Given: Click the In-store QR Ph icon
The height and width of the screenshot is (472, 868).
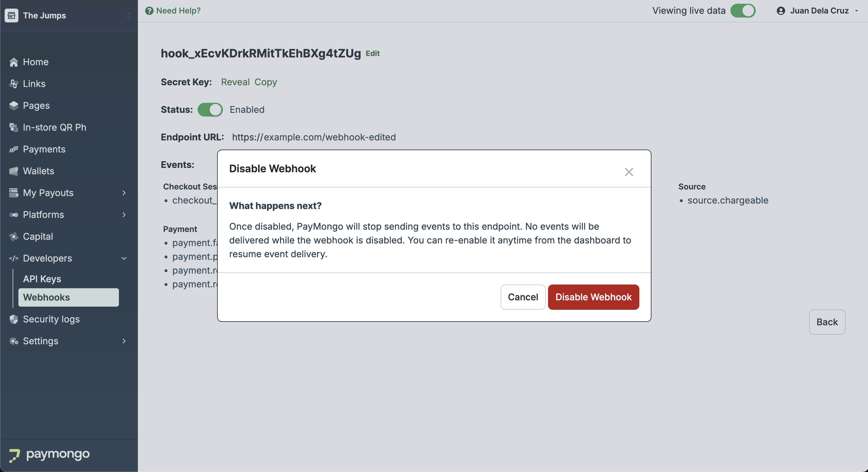Looking at the screenshot, I should tap(13, 127).
